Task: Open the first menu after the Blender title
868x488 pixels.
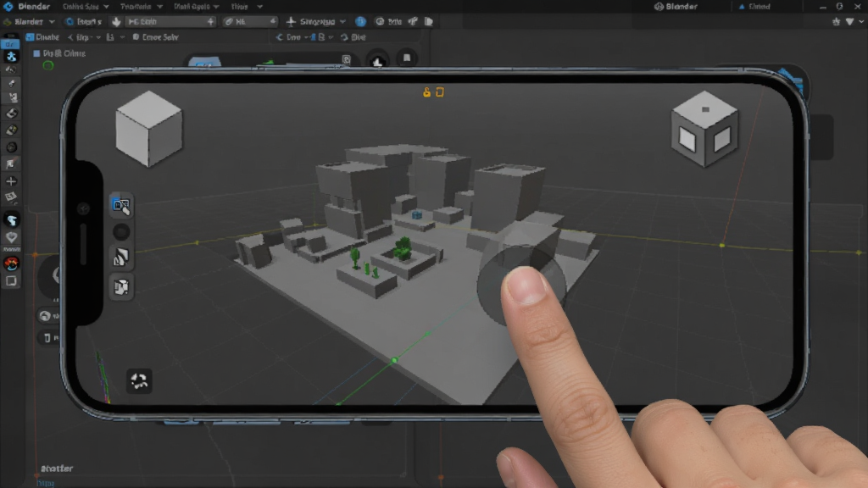Action: point(81,7)
